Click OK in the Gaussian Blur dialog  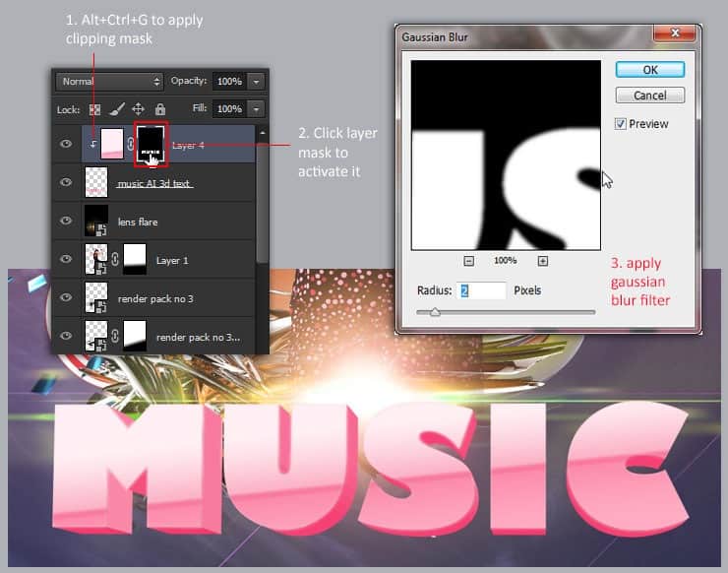tap(649, 70)
